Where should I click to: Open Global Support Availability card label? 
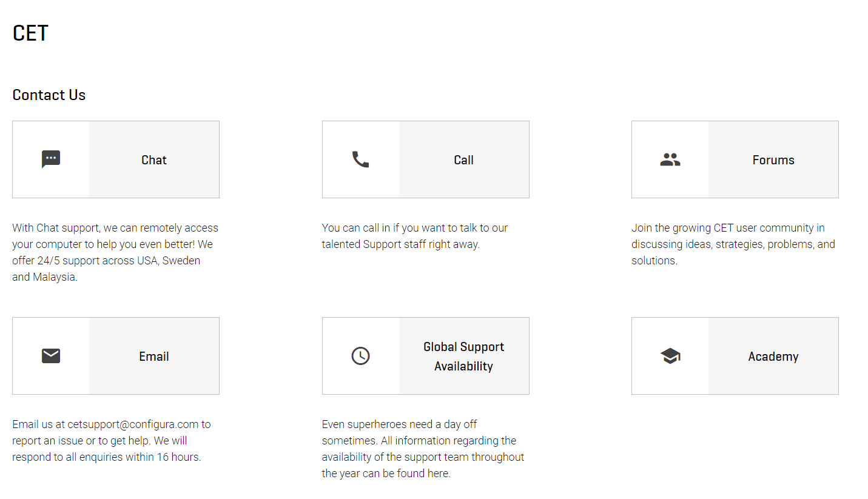pyautogui.click(x=463, y=357)
